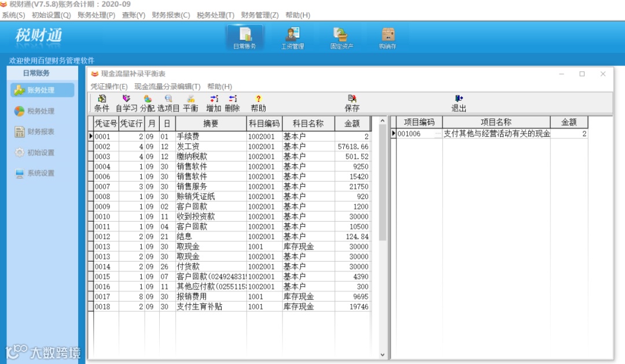Click the 自学习 toolbar icon
The image size is (625, 364).
(x=126, y=103)
